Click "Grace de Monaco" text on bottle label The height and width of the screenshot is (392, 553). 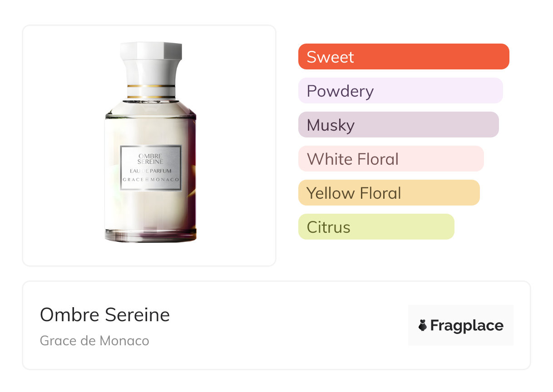151,180
